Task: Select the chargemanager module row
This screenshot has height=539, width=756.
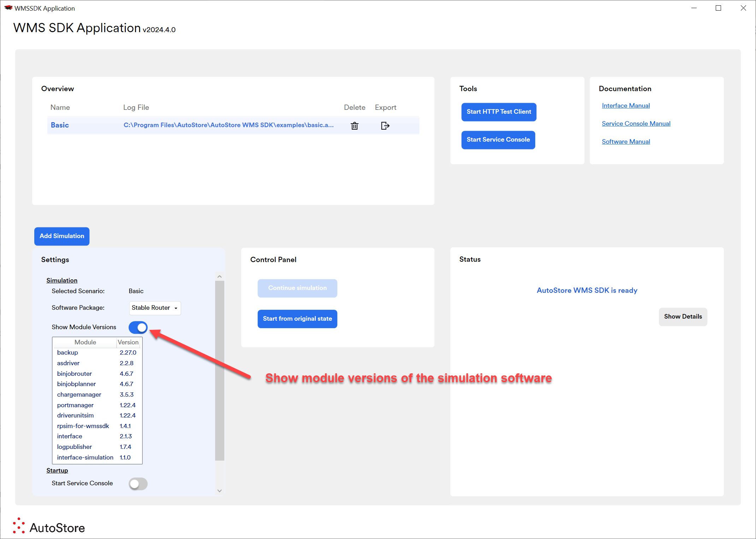Action: point(97,395)
